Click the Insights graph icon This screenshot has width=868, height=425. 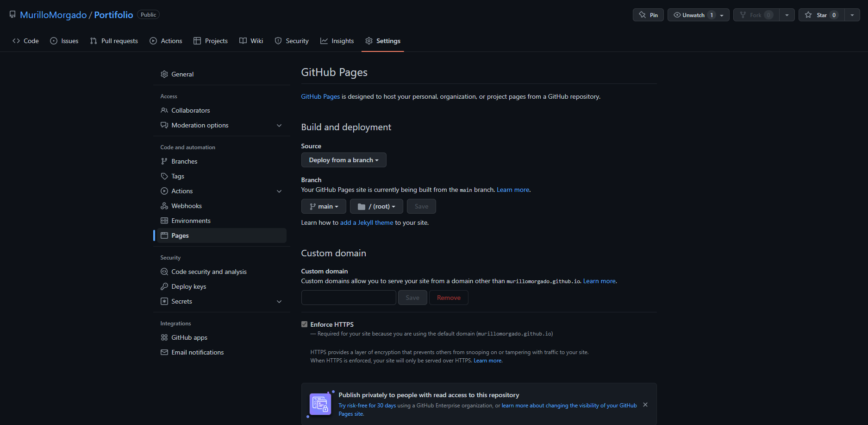tap(324, 41)
